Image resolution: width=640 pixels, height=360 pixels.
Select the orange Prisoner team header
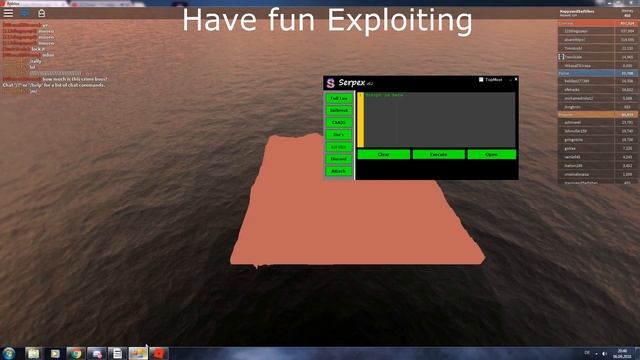tap(598, 115)
